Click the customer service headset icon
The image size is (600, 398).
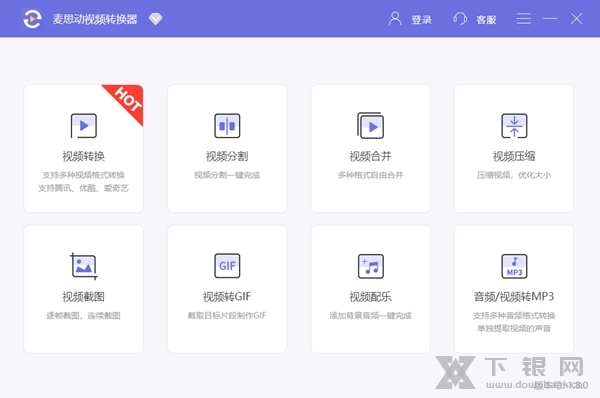pos(460,18)
